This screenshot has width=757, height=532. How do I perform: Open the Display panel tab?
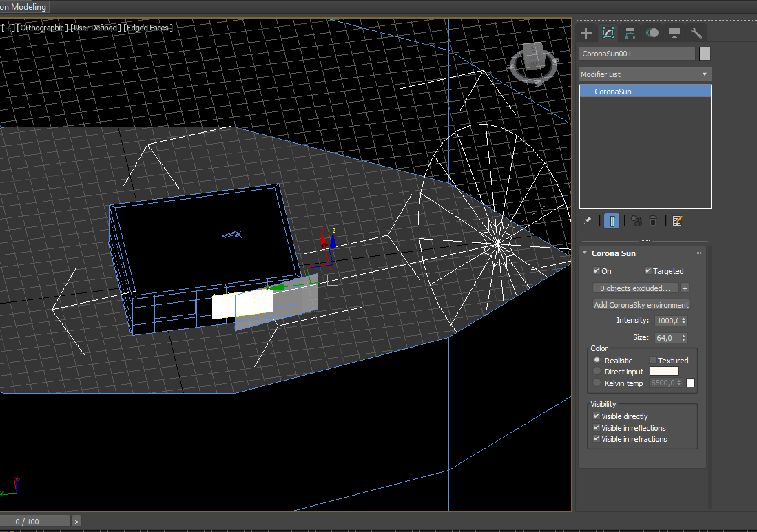click(x=674, y=33)
